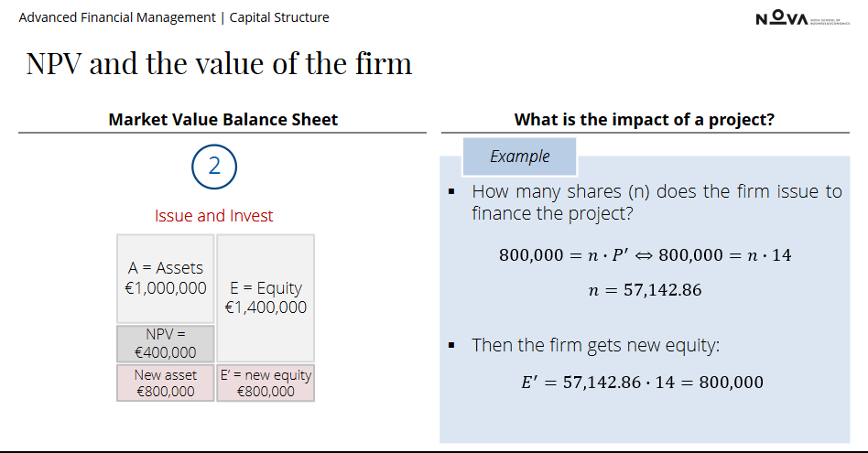Click the pink New asset €800,000 box
Screen dimensions: 868x453
click(x=166, y=383)
